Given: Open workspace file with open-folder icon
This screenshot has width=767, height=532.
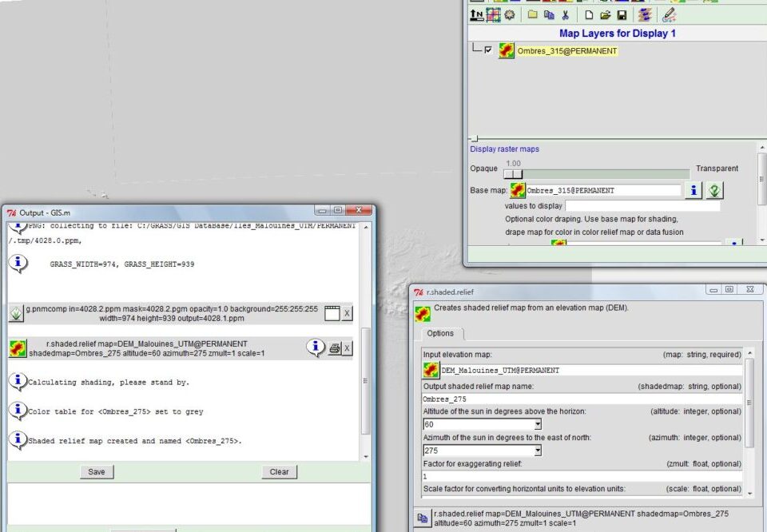Looking at the screenshot, I should coord(605,14).
